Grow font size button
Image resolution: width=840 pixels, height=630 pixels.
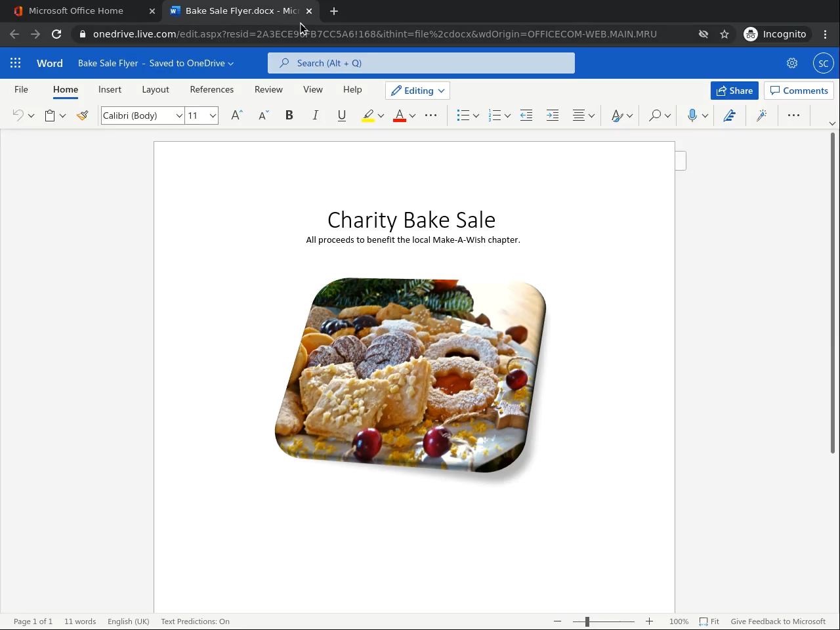[x=237, y=115]
